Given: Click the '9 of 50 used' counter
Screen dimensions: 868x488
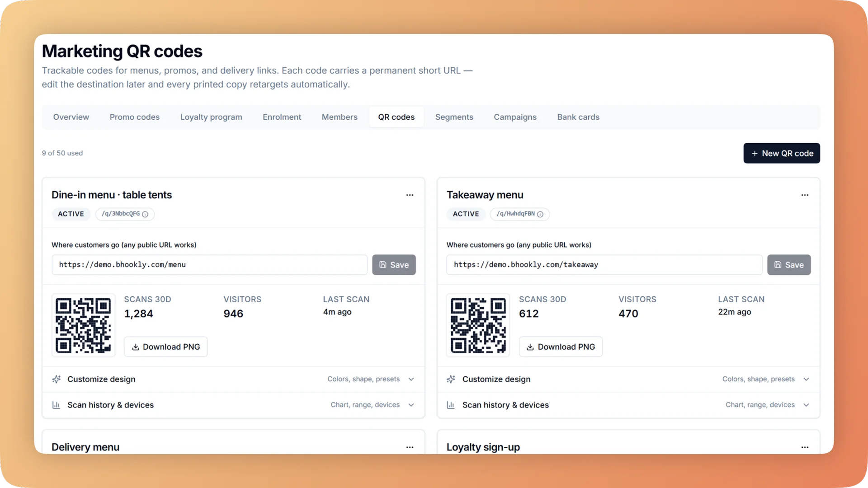Looking at the screenshot, I should click(62, 153).
